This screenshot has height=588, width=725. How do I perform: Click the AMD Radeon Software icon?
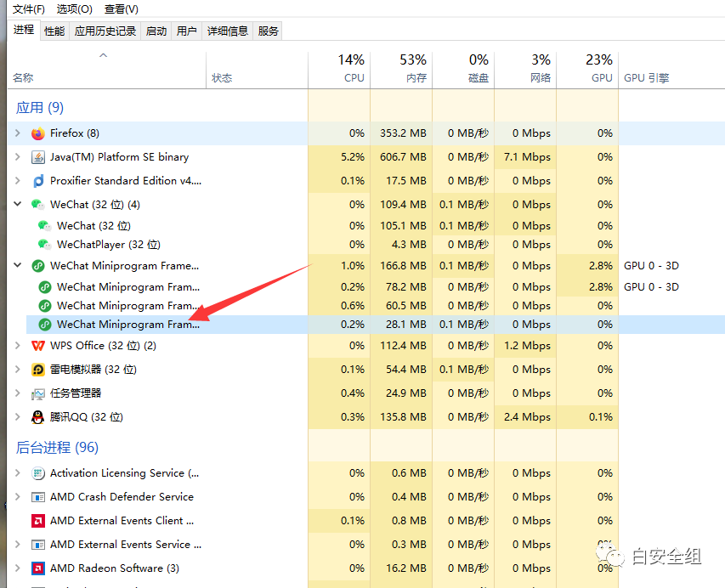tap(38, 568)
